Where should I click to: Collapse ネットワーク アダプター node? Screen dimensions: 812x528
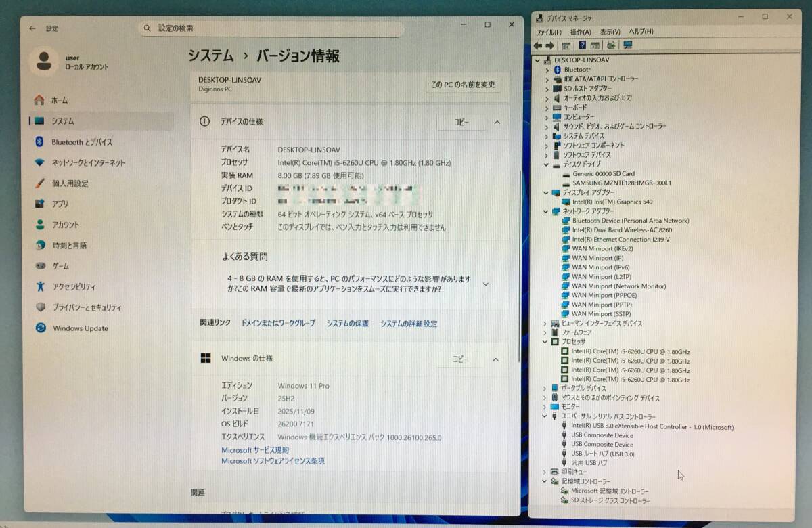[x=547, y=211]
